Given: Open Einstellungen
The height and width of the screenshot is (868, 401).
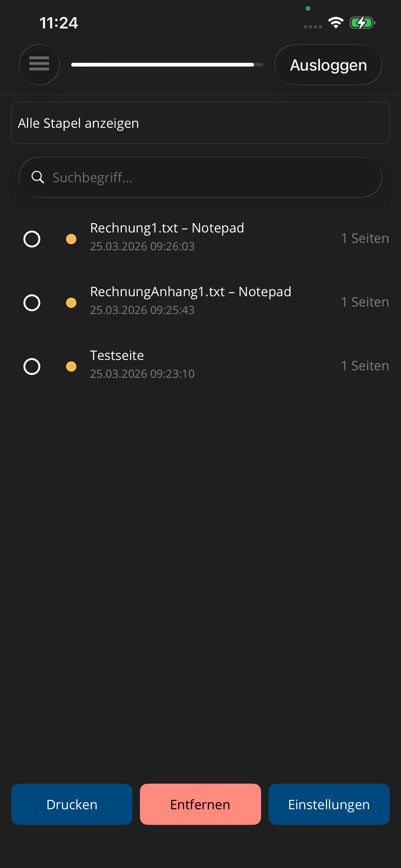Looking at the screenshot, I should tap(329, 804).
